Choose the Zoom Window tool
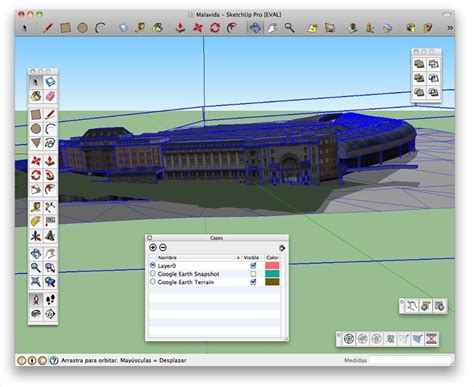 click(x=50, y=268)
